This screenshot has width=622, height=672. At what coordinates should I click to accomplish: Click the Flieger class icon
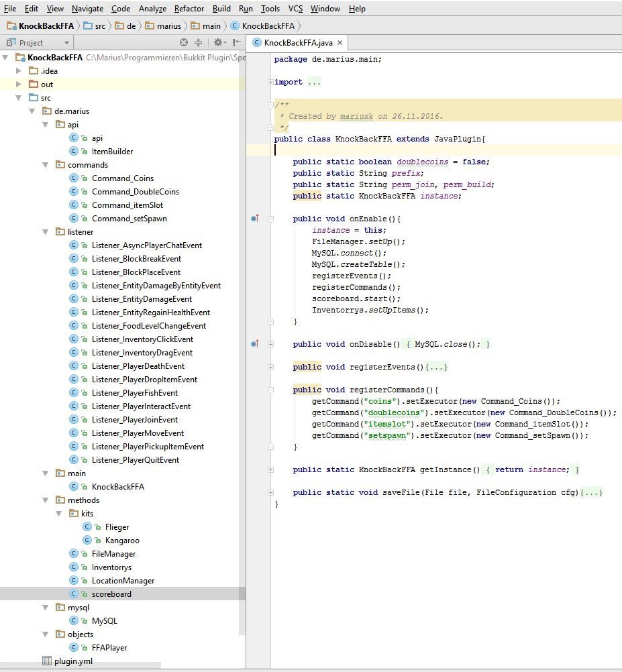click(87, 526)
